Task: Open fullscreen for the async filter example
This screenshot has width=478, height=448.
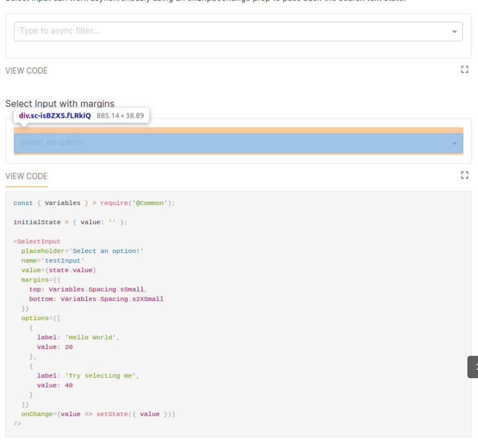Action: [x=464, y=70]
